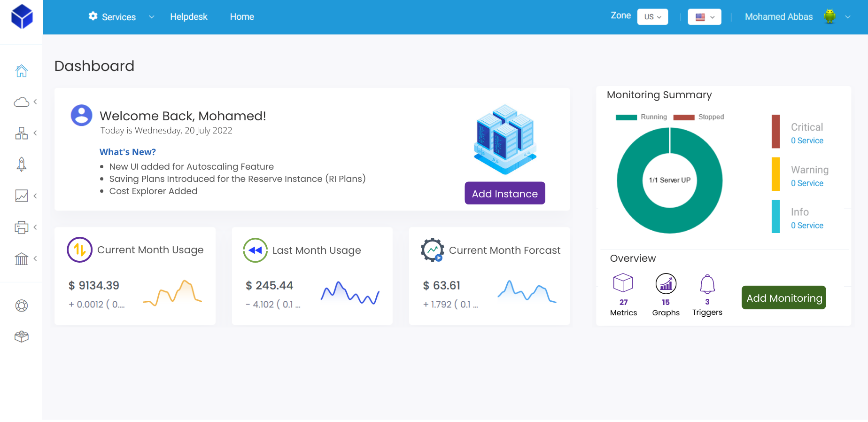
Task: Click the Current Month Usage sparkline
Action: (x=172, y=293)
